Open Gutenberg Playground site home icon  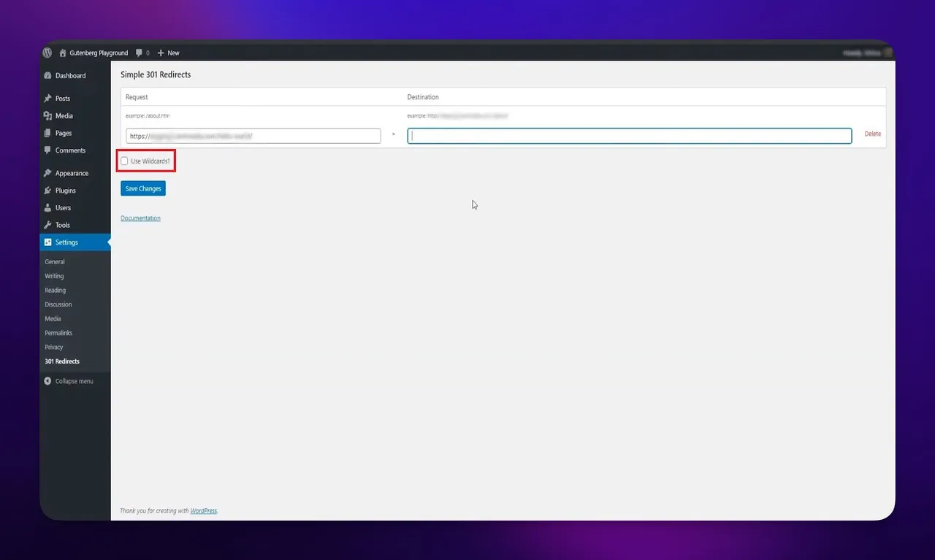[63, 53]
